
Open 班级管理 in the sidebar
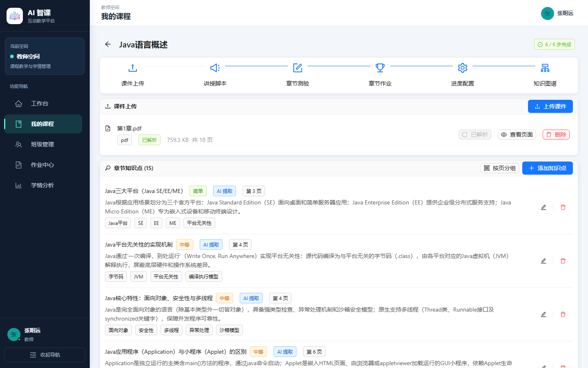[43, 144]
